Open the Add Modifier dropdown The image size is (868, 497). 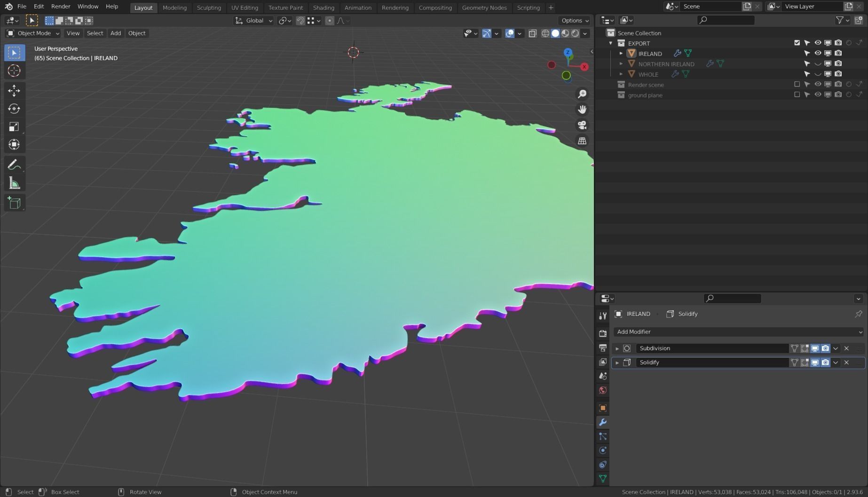(739, 332)
